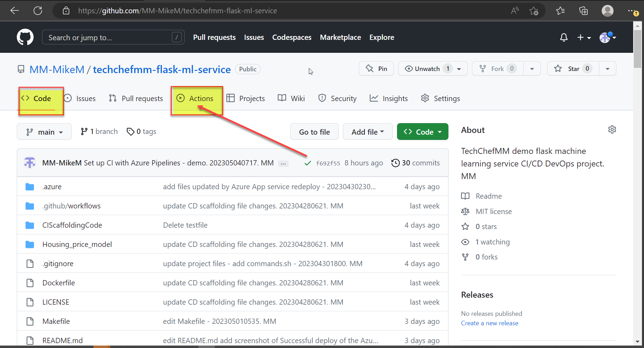The height and width of the screenshot is (348, 644).
Task: Expand the Add file dropdown
Action: tap(367, 132)
